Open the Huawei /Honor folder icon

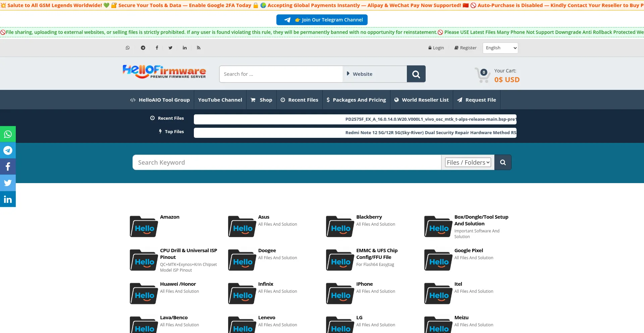click(x=144, y=293)
